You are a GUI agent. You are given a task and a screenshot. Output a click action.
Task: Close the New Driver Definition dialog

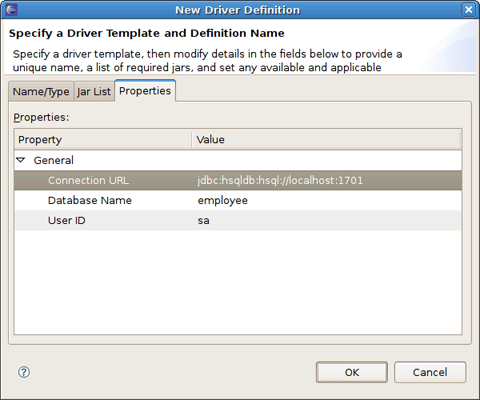[x=468, y=9]
